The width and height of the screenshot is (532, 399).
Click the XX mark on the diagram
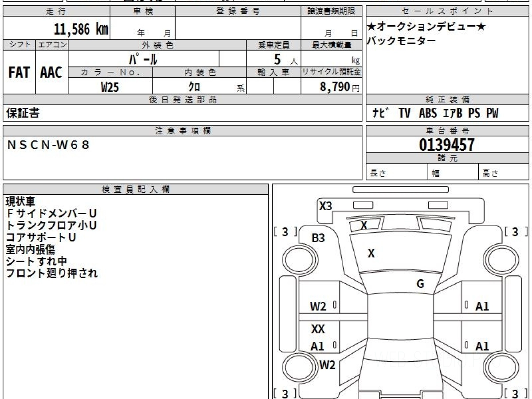[x=318, y=329]
